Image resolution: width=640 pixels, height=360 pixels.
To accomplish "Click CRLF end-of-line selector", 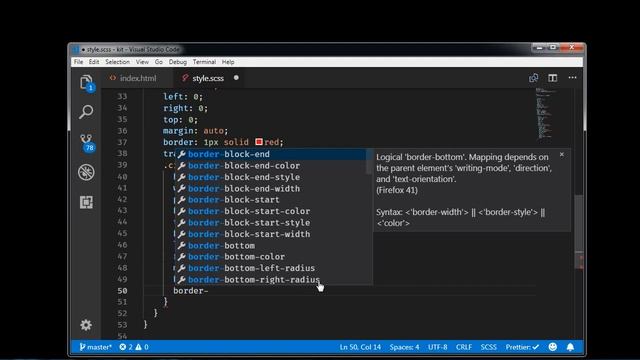I will (x=464, y=347).
